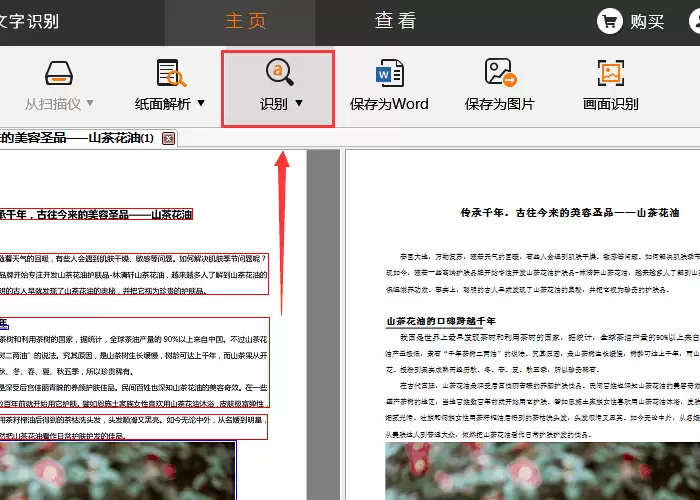The image size is (700, 500).
Task: Select the title text region in left page
Action: click(x=96, y=214)
